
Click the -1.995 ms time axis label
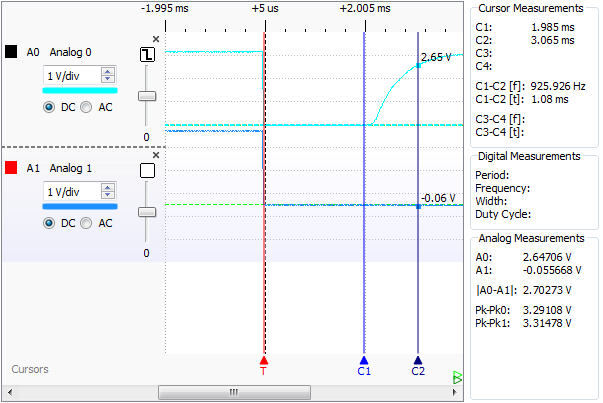[165, 8]
